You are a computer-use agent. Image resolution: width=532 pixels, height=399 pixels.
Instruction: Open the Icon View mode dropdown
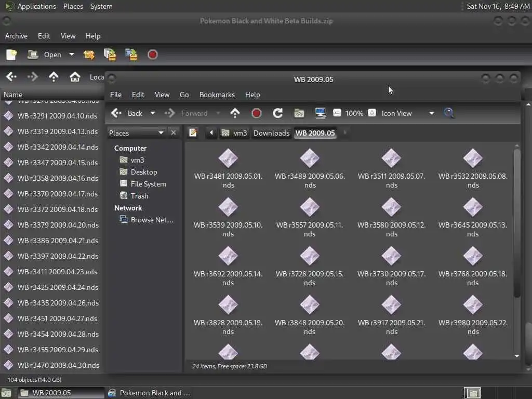[408, 113]
